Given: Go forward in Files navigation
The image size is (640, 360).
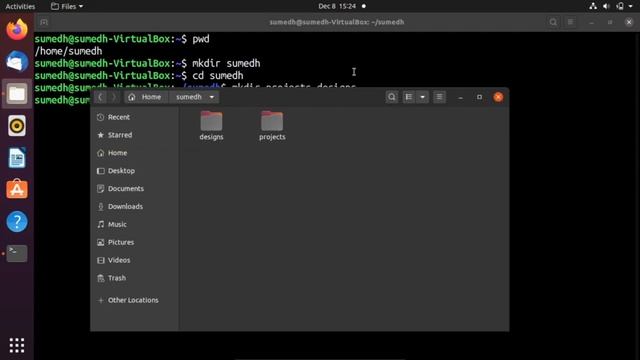Looking at the screenshot, I should [114, 97].
